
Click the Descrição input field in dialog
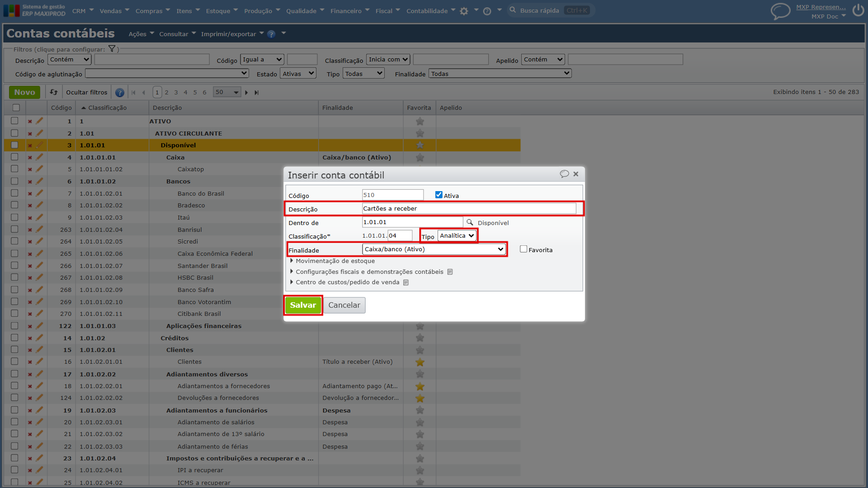[x=469, y=209]
